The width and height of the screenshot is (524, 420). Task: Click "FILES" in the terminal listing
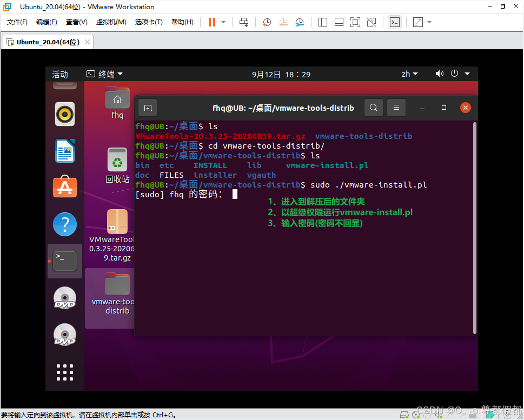[171, 175]
